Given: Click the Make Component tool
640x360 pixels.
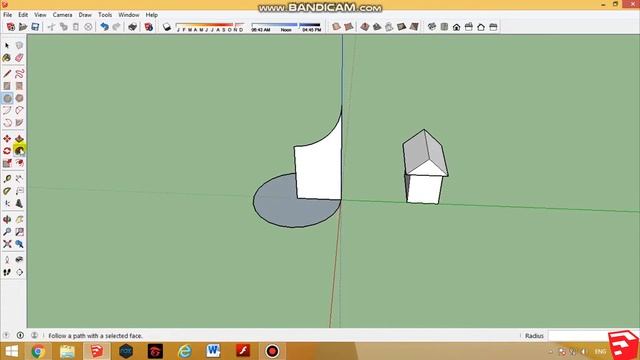Looking at the screenshot, I should coord(19,46).
